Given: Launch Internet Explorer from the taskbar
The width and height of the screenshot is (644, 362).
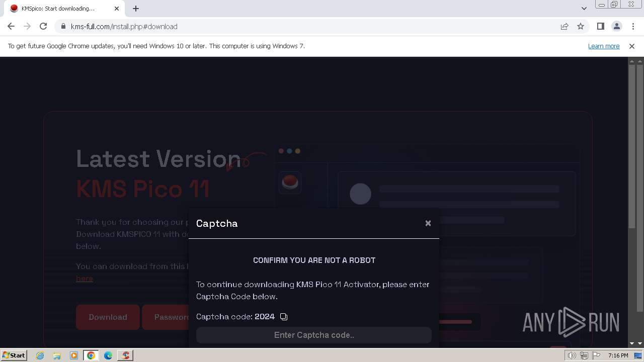Looking at the screenshot, I should click(40, 355).
